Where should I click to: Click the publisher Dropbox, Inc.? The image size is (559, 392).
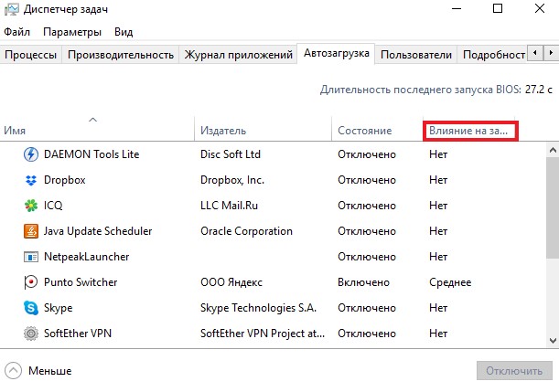(x=232, y=180)
